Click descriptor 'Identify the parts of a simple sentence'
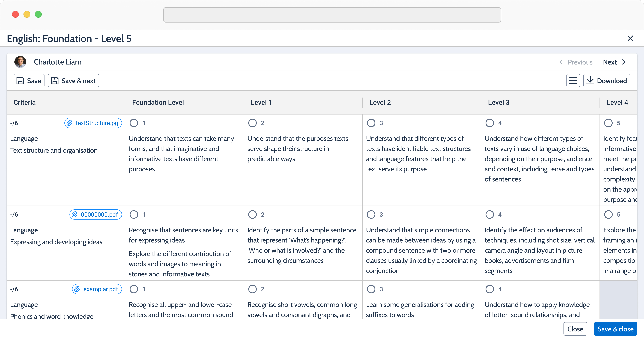644x339 pixels. click(302, 245)
